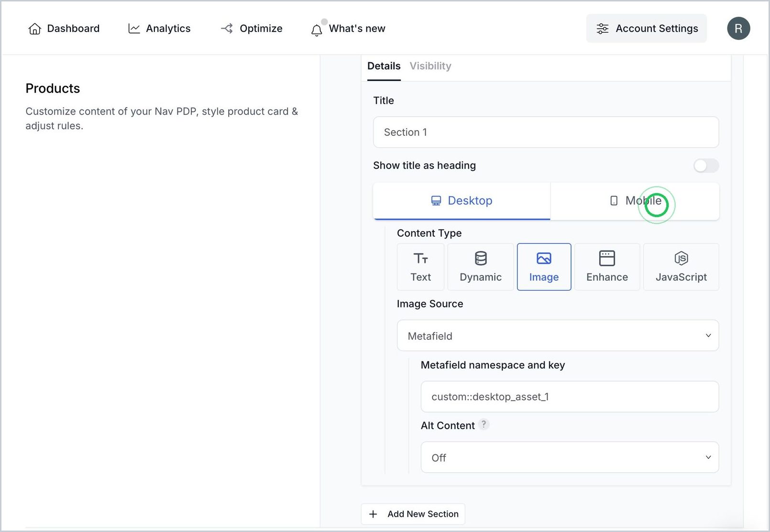This screenshot has height=532, width=770.
Task: Select the Dynamic content type
Action: 481,267
